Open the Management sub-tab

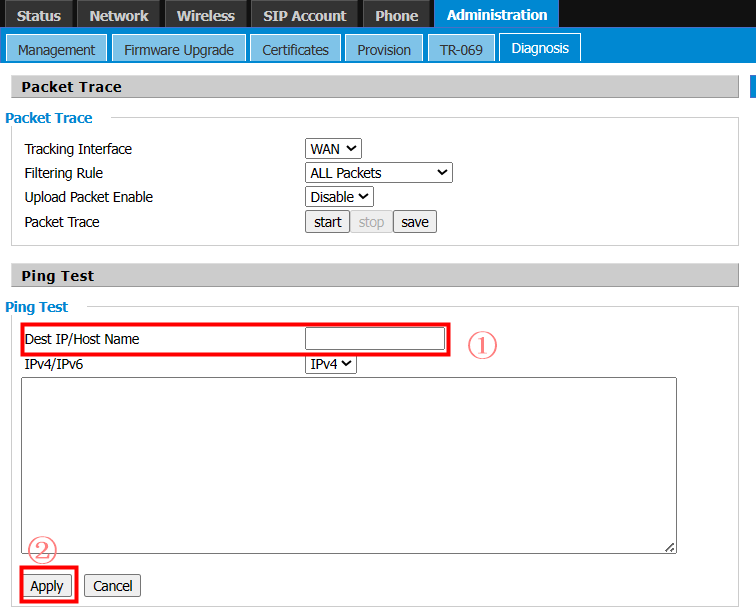click(x=56, y=49)
